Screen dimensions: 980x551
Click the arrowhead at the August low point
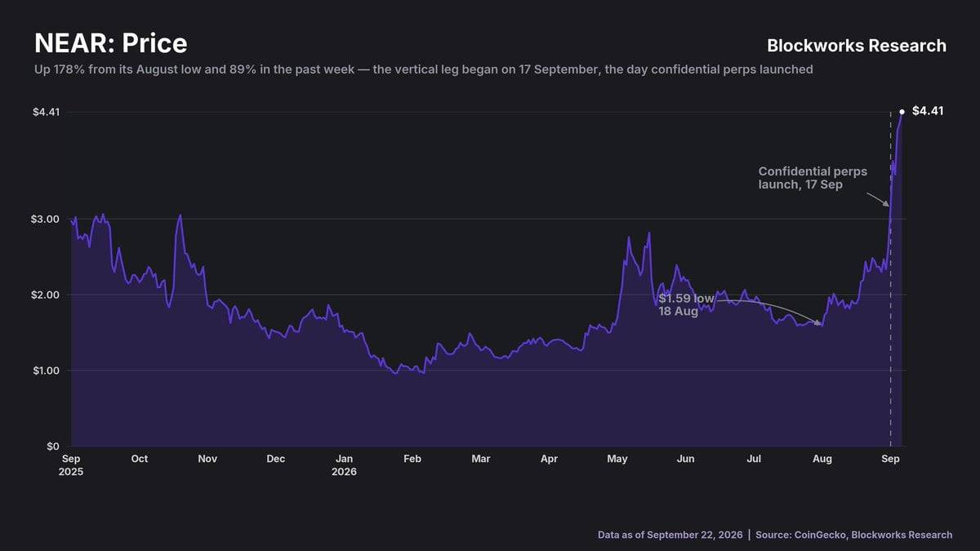(x=817, y=322)
